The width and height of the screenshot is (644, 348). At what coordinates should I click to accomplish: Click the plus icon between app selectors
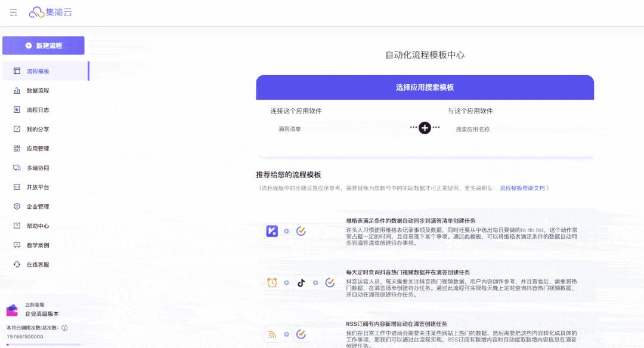tap(425, 127)
